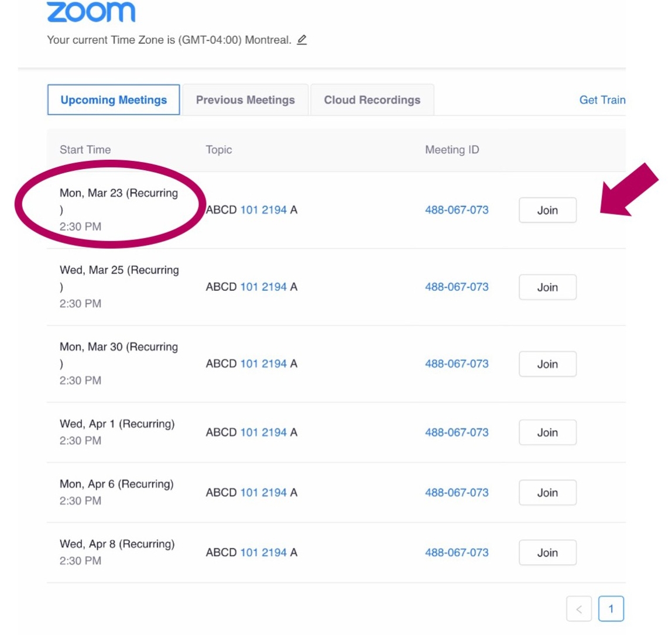Viewport: 672px width, 635px height.
Task: Switch to Previous Meetings tab
Action: pyautogui.click(x=245, y=100)
